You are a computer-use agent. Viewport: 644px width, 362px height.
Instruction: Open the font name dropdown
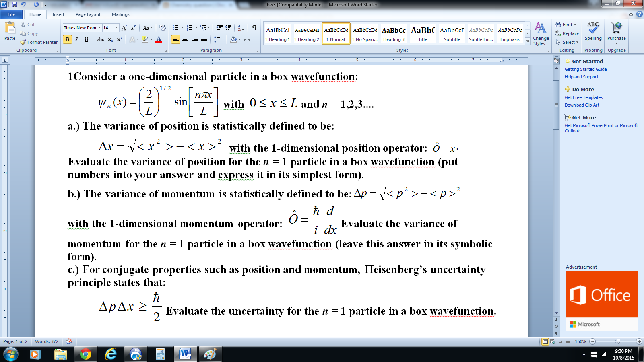click(99, 28)
